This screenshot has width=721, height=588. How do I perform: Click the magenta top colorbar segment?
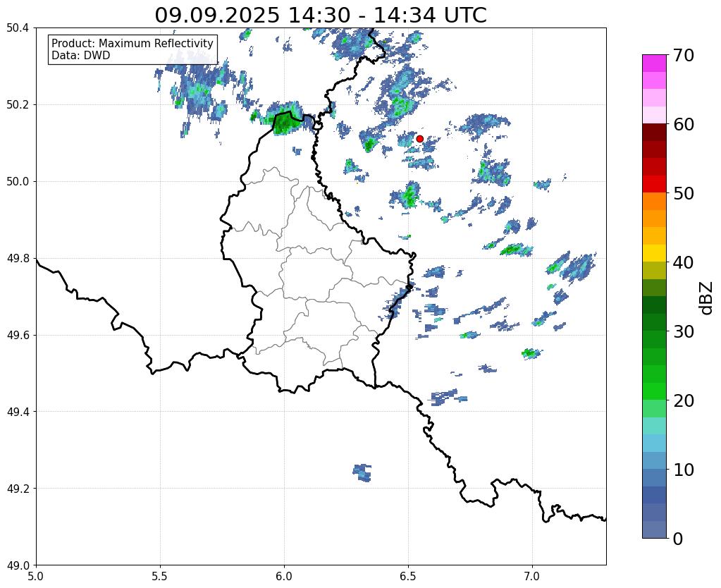coord(654,63)
